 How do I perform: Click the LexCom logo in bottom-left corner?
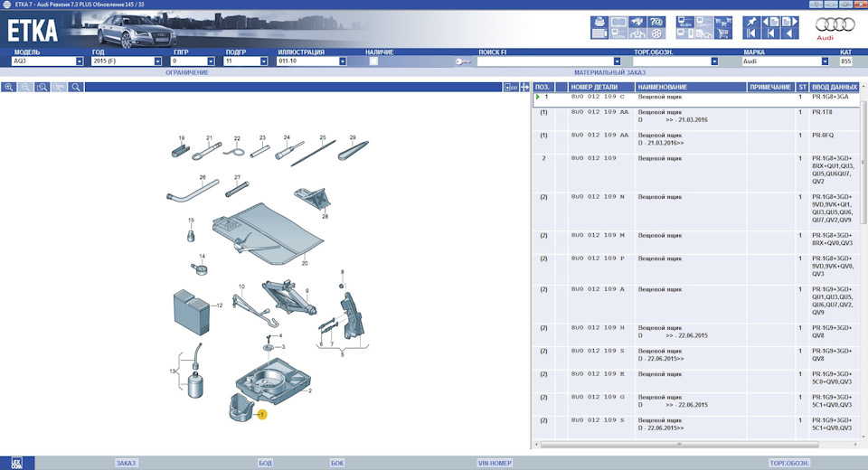pyautogui.click(x=17, y=463)
